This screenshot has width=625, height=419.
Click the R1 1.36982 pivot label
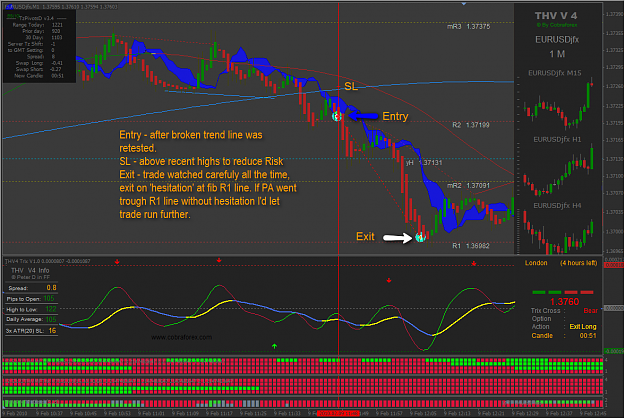pos(471,246)
